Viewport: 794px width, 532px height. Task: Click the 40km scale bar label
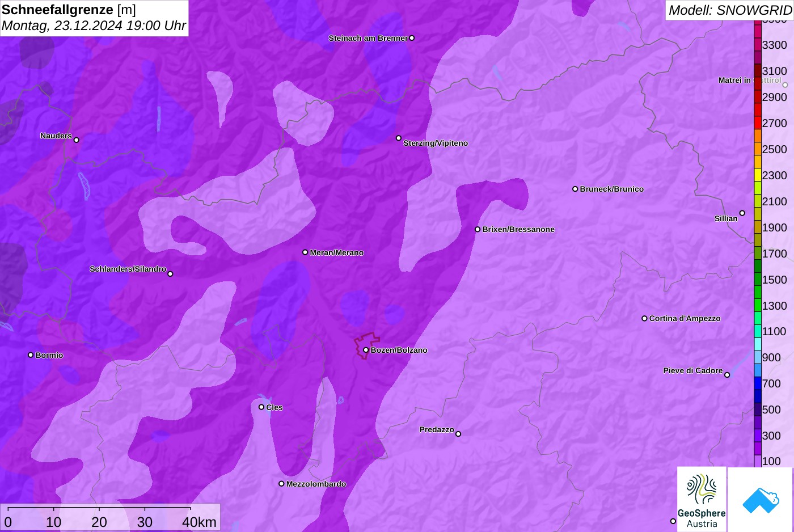click(200, 522)
